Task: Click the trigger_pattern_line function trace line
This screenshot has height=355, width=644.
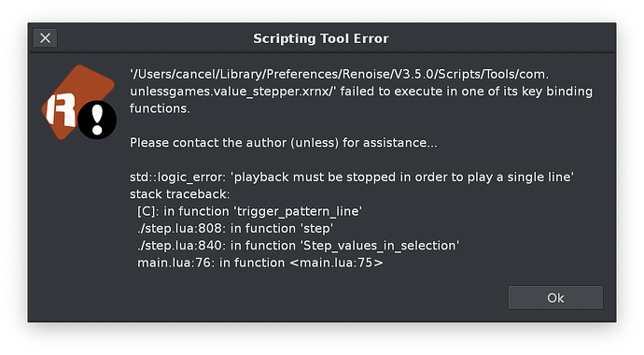Action: 249,211
